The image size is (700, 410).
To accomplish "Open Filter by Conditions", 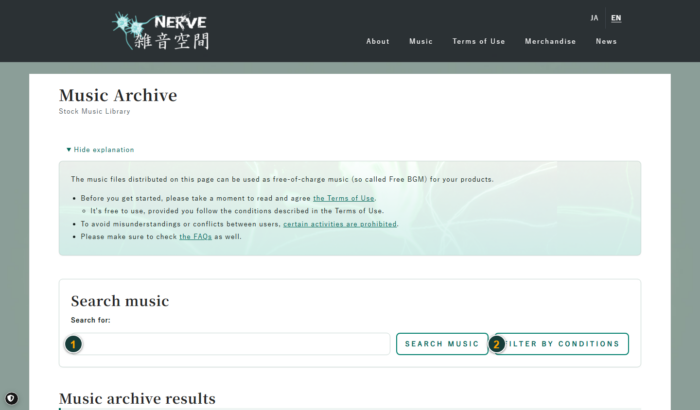I will click(x=562, y=344).
